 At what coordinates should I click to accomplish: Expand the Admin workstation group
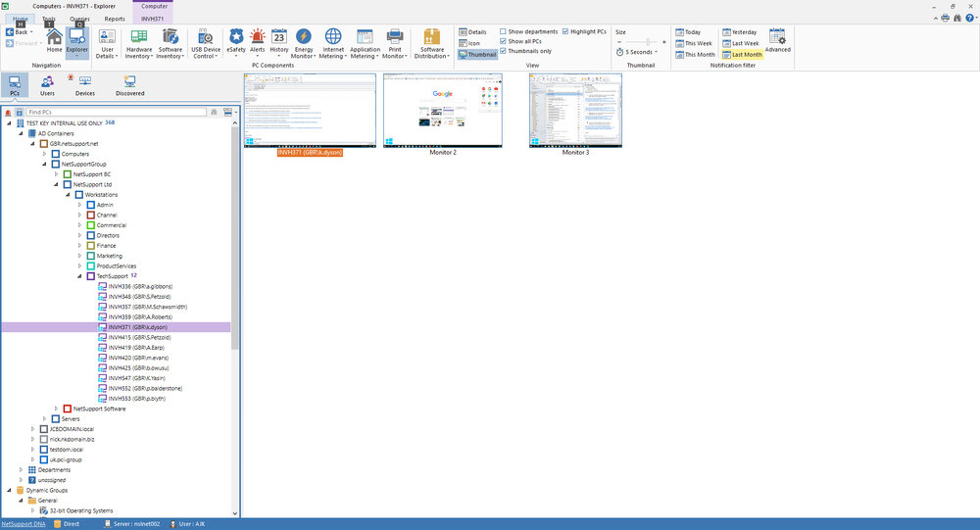click(80, 205)
